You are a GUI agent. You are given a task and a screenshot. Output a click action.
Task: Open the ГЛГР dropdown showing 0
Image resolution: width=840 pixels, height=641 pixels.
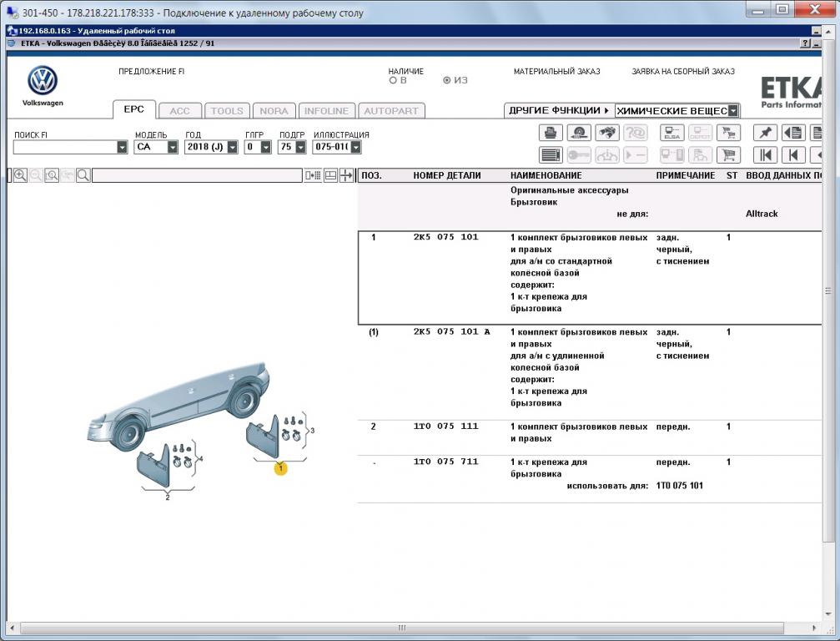pos(266,147)
